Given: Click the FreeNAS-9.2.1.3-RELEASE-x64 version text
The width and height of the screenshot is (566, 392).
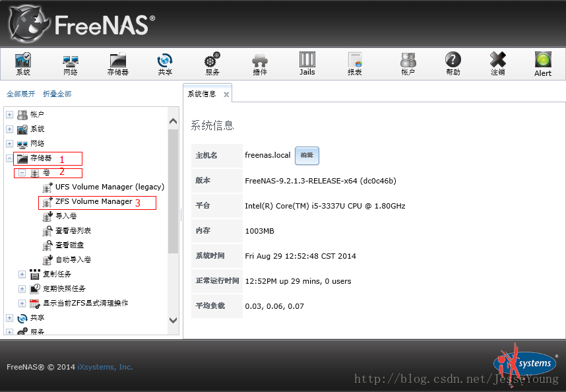Looking at the screenshot, I should 321,181.
